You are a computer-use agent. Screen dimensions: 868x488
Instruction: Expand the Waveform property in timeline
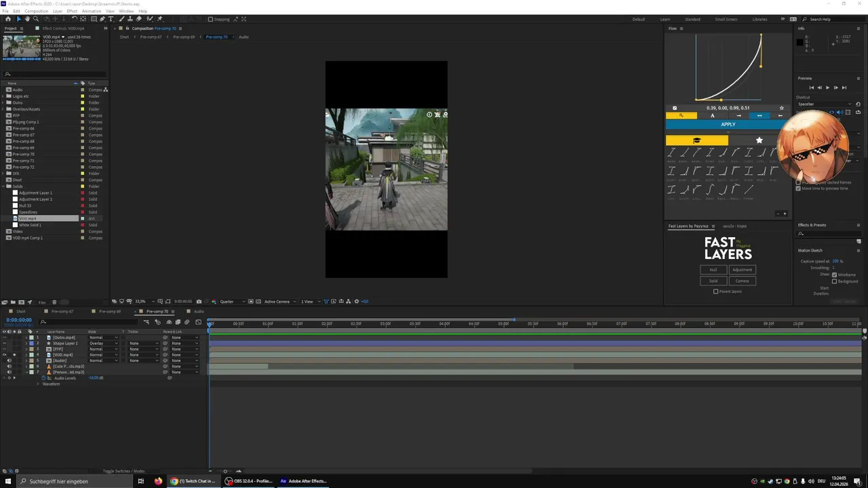coord(38,384)
